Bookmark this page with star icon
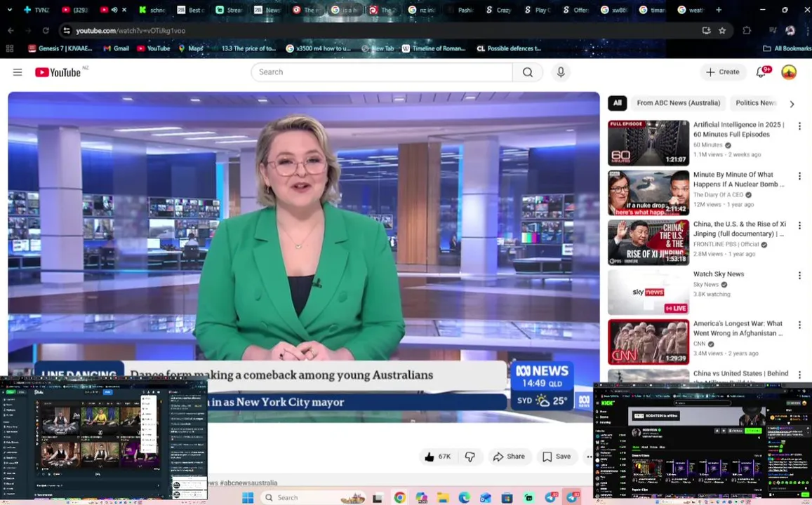 click(722, 31)
